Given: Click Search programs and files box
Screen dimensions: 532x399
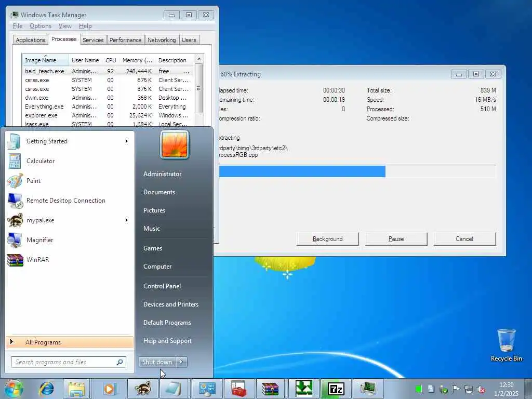Looking at the screenshot, I should pyautogui.click(x=69, y=362).
